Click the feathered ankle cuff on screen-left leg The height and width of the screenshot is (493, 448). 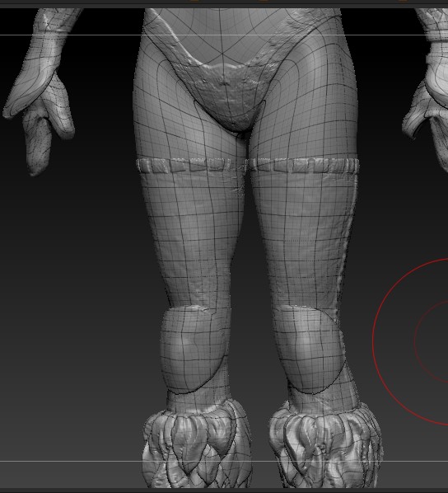197,444
